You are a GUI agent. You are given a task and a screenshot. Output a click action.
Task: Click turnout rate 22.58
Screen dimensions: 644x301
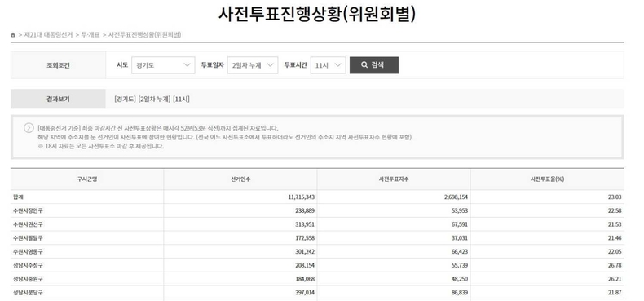point(615,210)
